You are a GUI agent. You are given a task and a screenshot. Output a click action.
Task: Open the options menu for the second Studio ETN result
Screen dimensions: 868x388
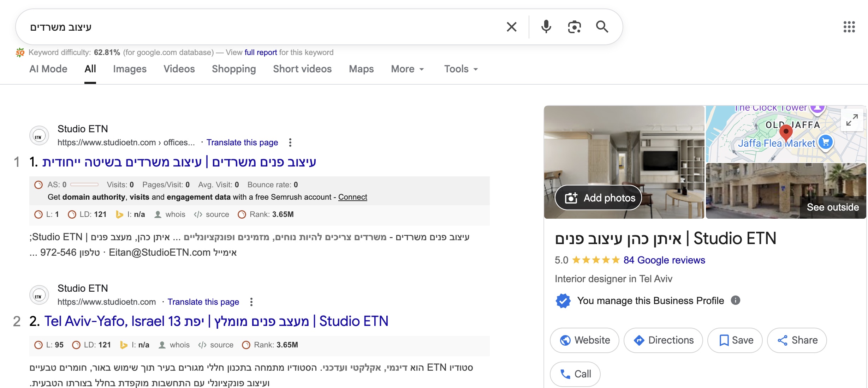tap(251, 302)
